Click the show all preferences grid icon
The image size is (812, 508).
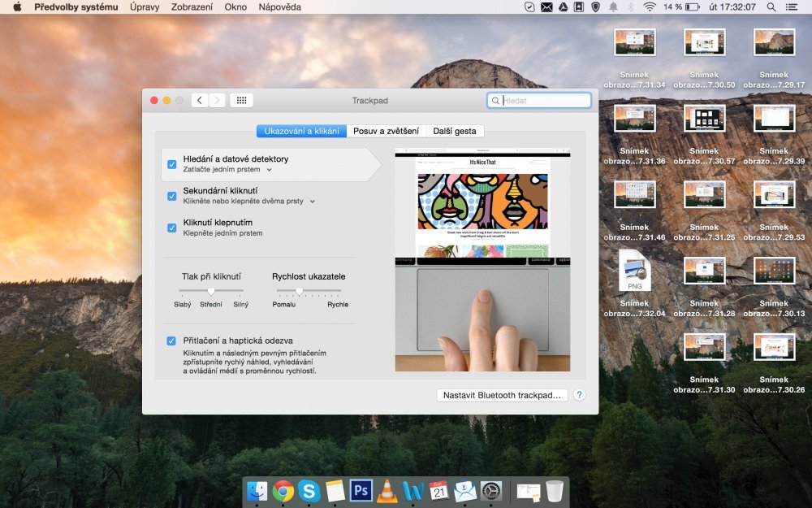[x=241, y=100]
